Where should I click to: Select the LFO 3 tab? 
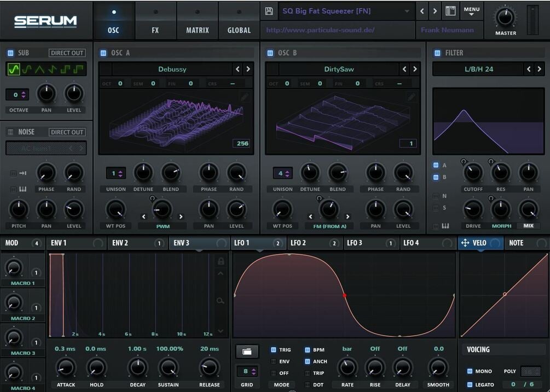point(371,243)
